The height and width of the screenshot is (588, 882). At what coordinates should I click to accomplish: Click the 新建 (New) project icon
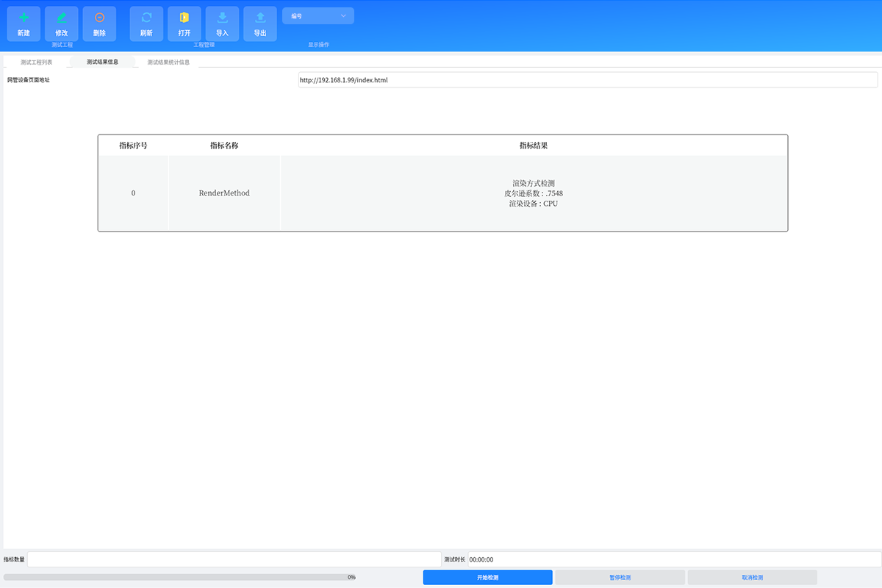point(24,24)
